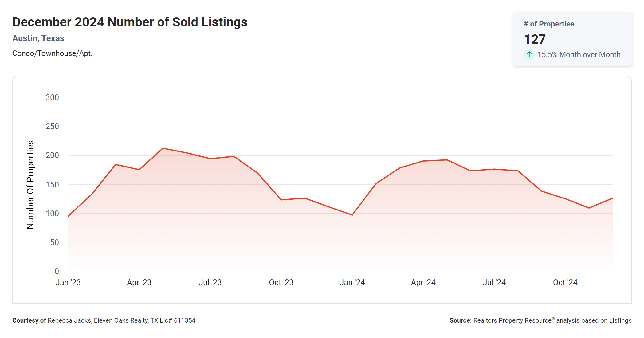Click the Jan '23 axis label
The height and width of the screenshot is (338, 644).
68,282
